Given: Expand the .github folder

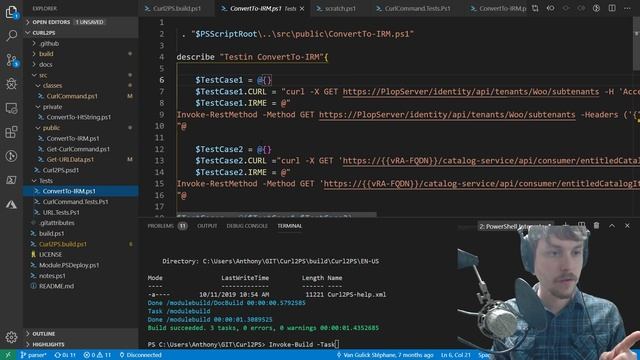Looking at the screenshot, I should point(81,43).
